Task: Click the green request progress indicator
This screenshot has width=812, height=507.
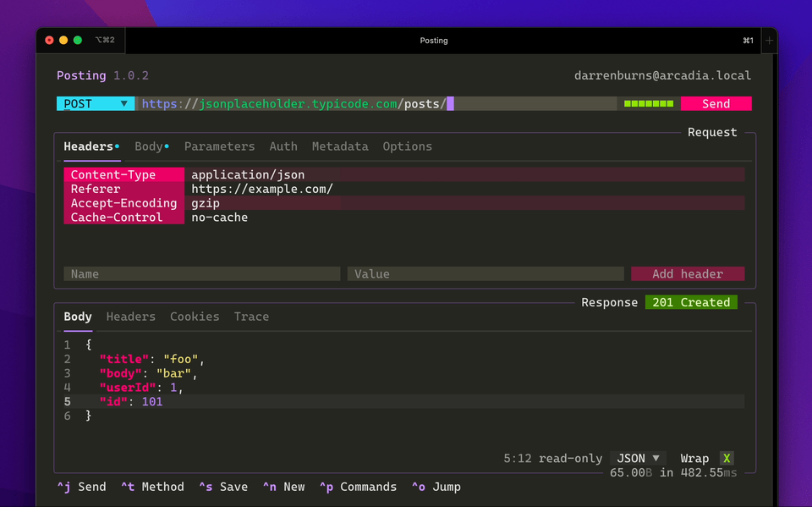Action: click(x=649, y=103)
